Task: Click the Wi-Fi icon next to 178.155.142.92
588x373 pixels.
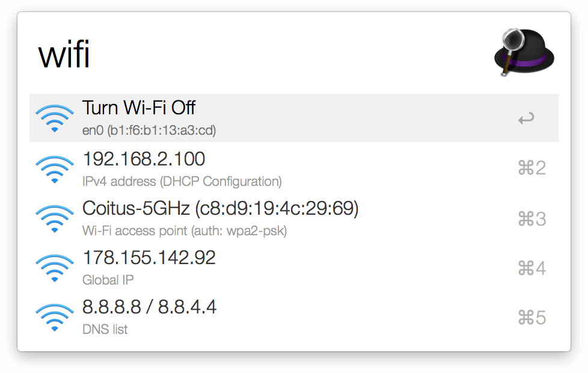Action: pos(55,268)
